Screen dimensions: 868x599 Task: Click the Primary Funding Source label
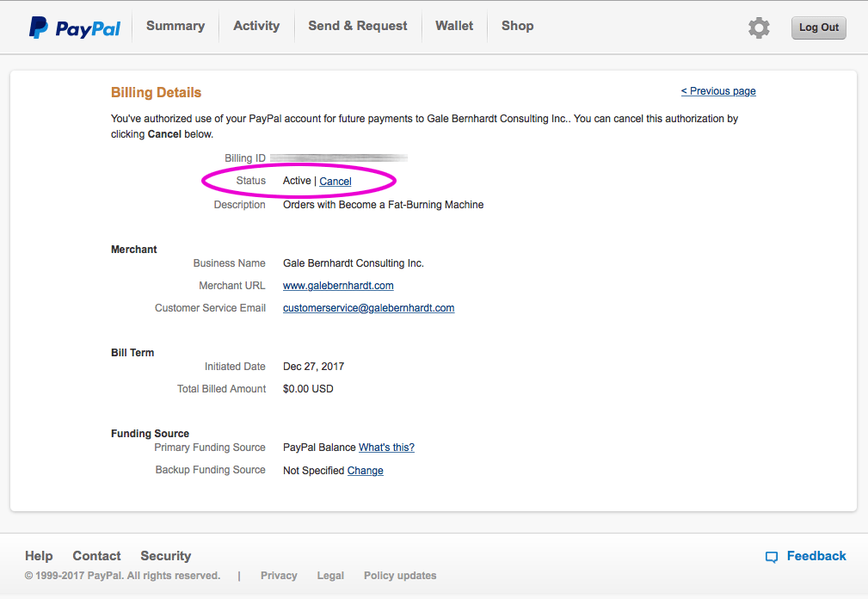210,448
